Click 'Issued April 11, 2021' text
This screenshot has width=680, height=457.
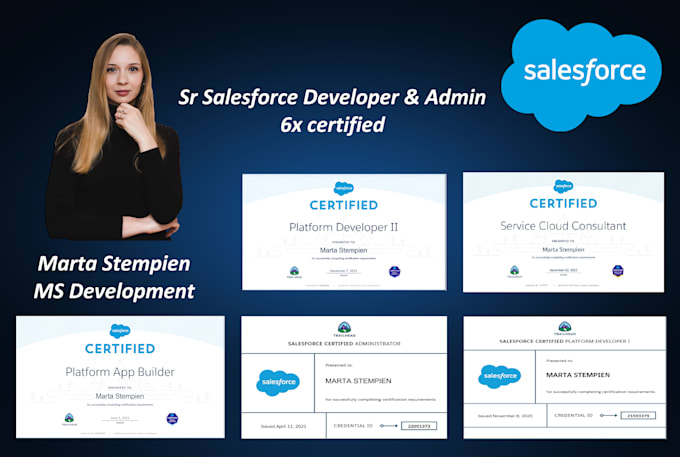click(x=283, y=426)
